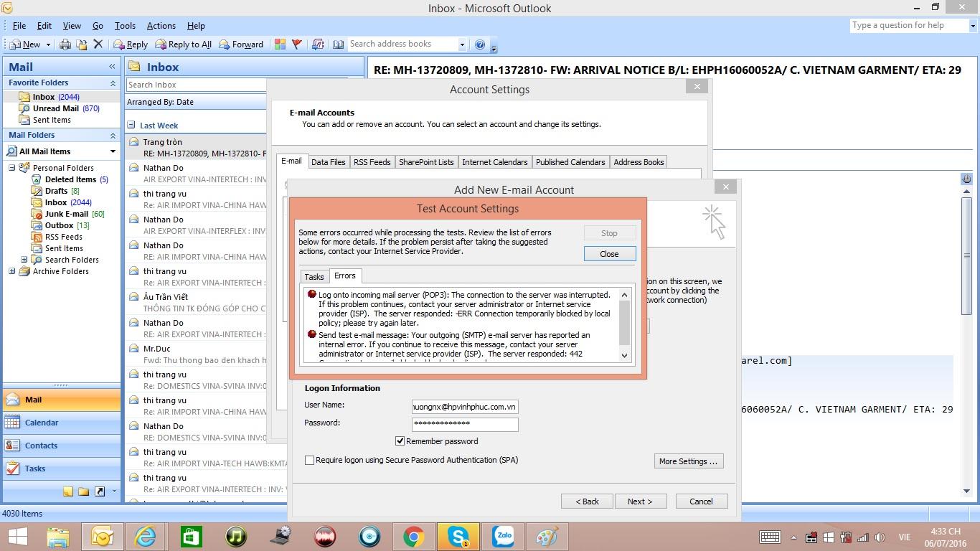The image size is (980, 551).
Task: Click the Reply toolbar button
Action: 131,44
